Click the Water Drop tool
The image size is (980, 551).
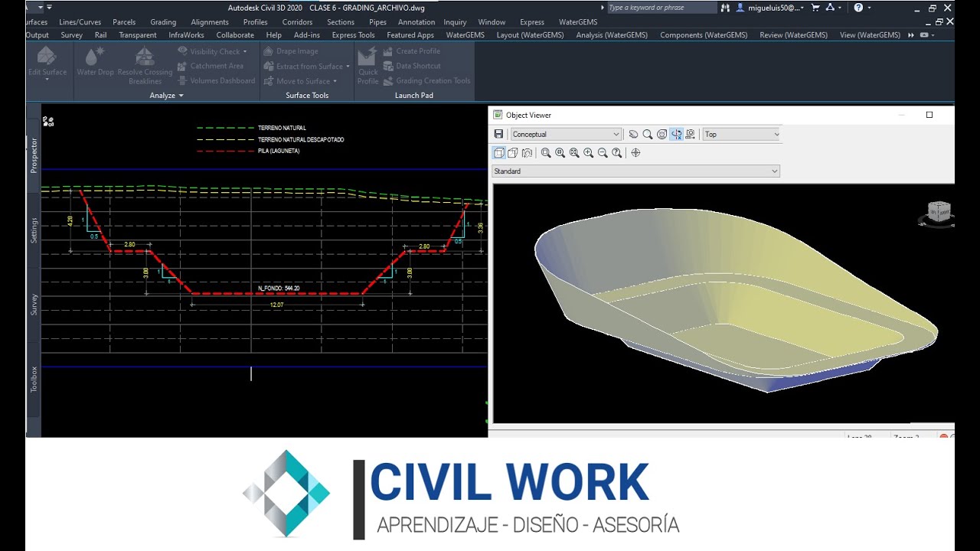click(95, 62)
